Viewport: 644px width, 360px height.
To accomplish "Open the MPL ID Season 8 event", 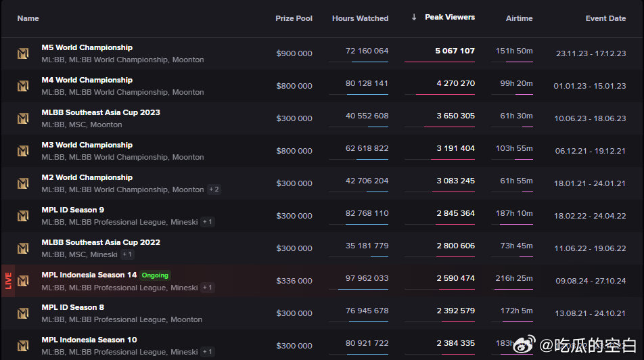I will coord(72,307).
